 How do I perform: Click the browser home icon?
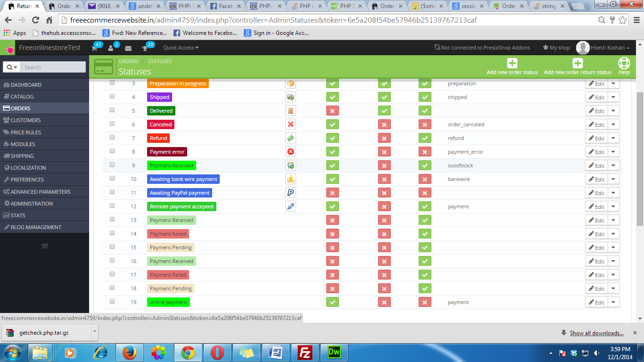pos(49,20)
